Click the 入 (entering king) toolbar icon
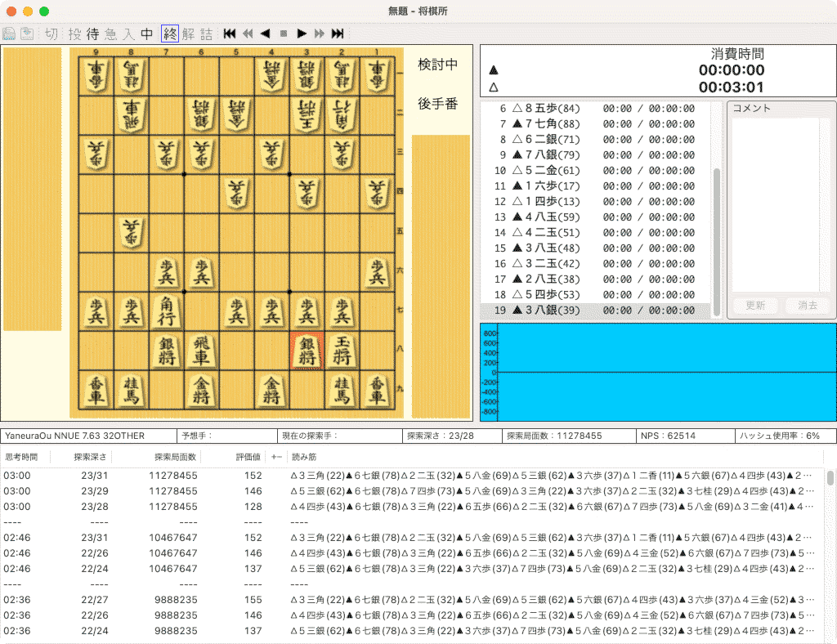The image size is (837, 644). click(x=128, y=34)
